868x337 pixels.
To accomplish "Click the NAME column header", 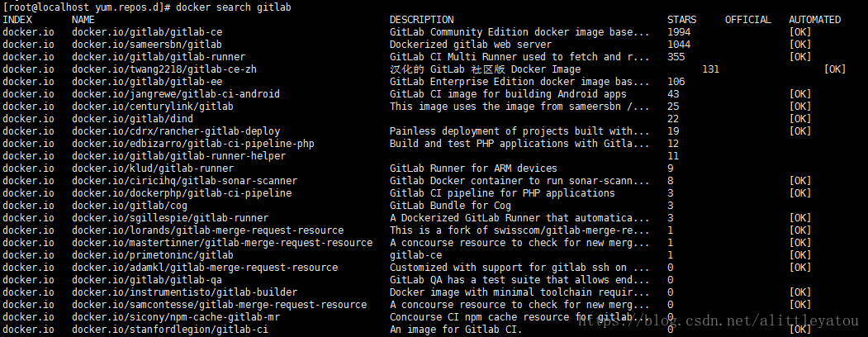I will coord(83,19).
